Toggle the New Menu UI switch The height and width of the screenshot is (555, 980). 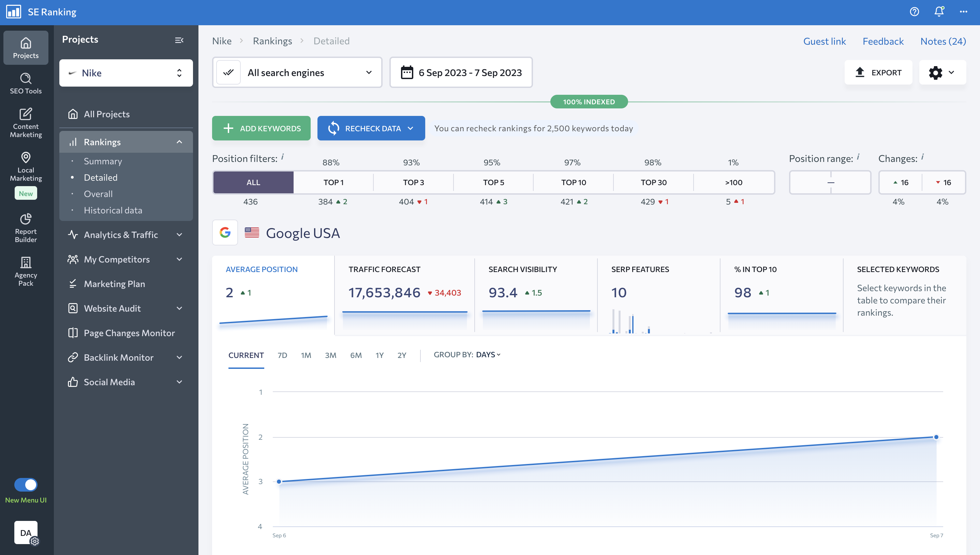click(x=26, y=484)
